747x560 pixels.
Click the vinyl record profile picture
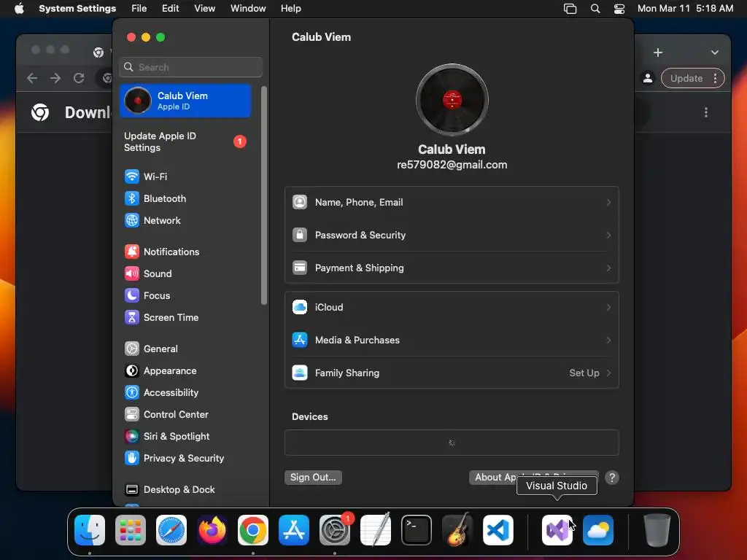click(452, 100)
